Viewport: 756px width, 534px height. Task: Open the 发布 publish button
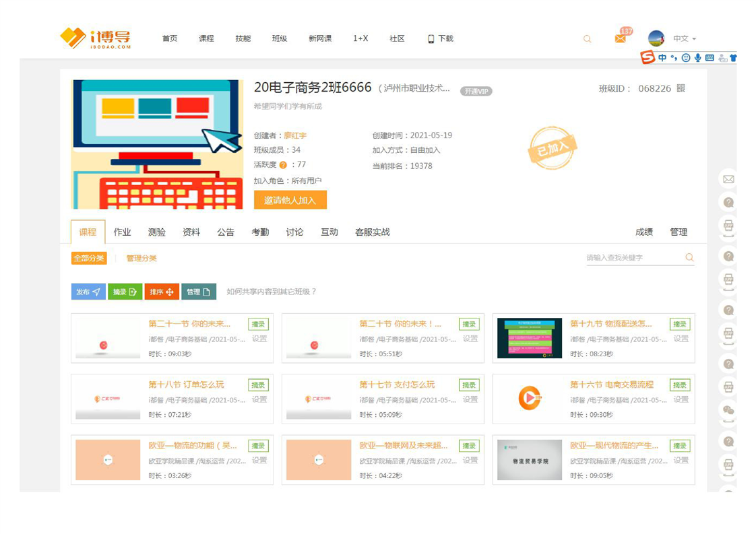88,292
